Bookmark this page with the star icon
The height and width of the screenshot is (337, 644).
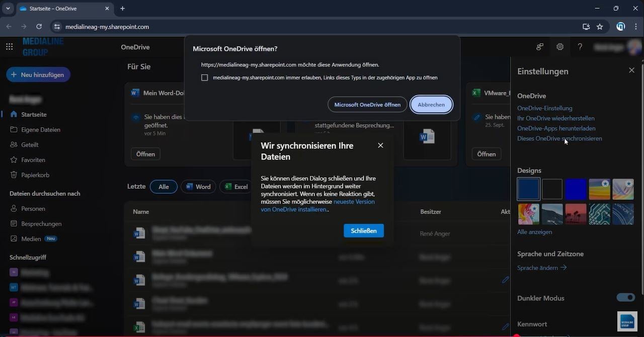click(600, 27)
